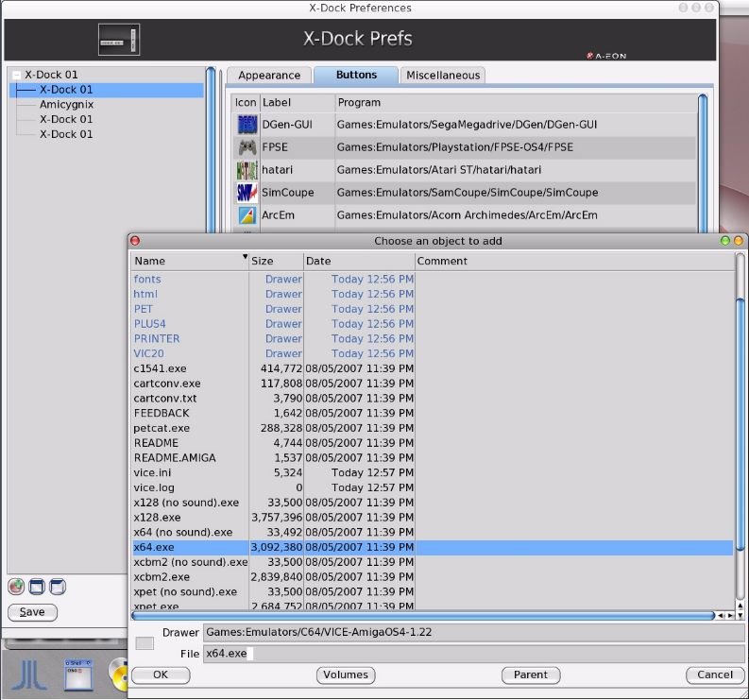Select the x64.exe file row
Image resolution: width=749 pixels, height=700 pixels.
(x=433, y=548)
